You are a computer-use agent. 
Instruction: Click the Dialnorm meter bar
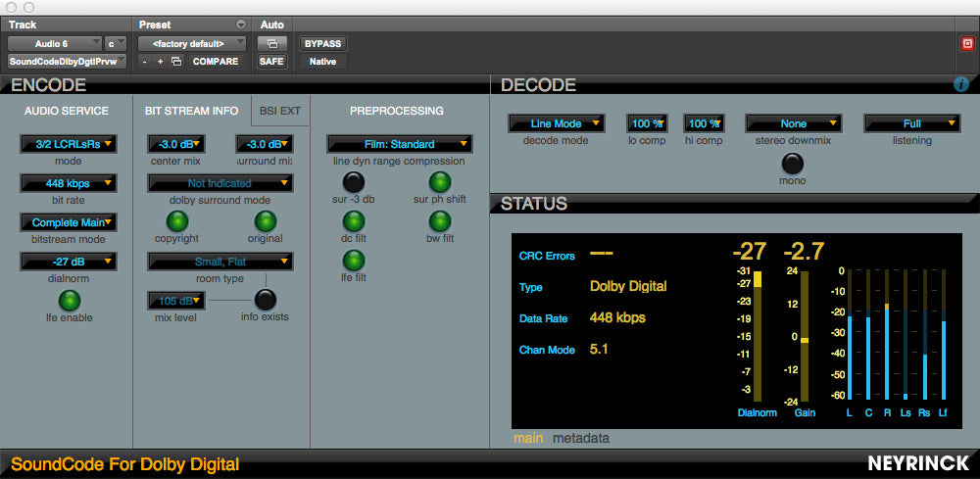point(758,336)
